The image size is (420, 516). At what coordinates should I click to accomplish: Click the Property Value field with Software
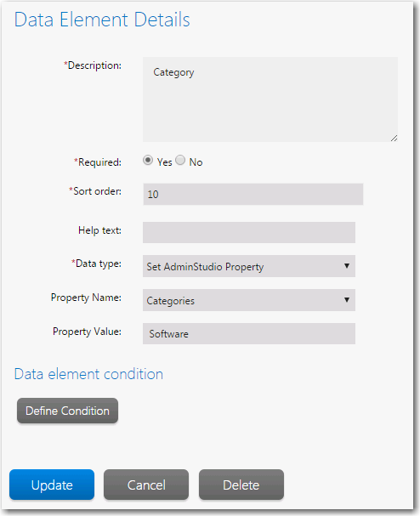[249, 334]
